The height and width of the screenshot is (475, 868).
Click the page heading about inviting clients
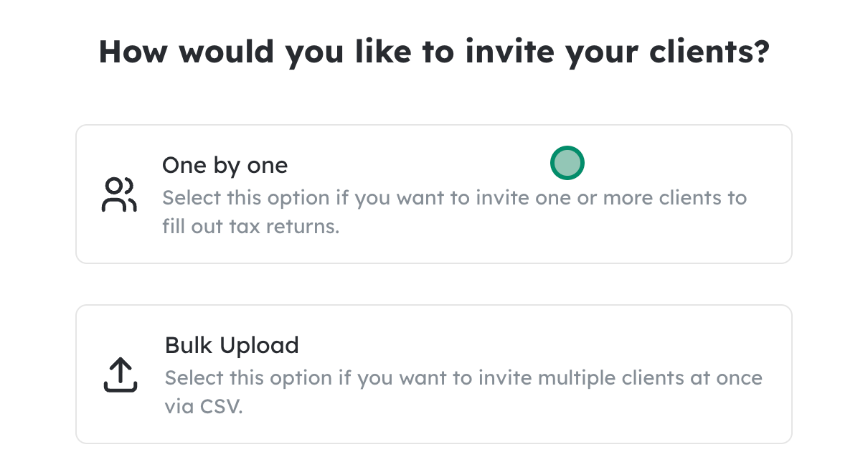click(433, 53)
